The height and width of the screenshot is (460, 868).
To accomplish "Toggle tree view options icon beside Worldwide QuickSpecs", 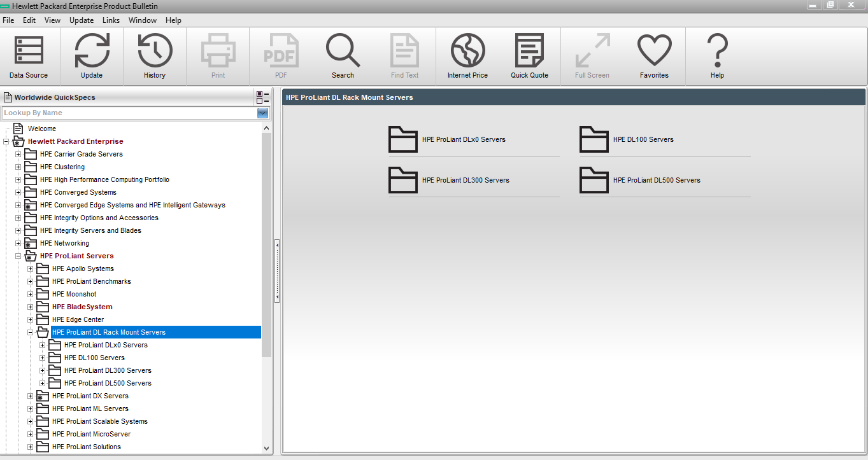I will coord(262,97).
